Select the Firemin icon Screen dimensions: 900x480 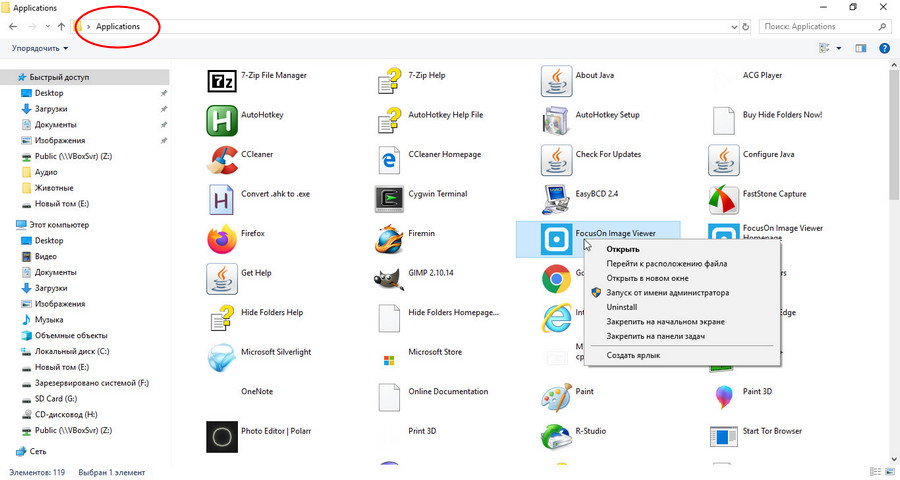[389, 239]
